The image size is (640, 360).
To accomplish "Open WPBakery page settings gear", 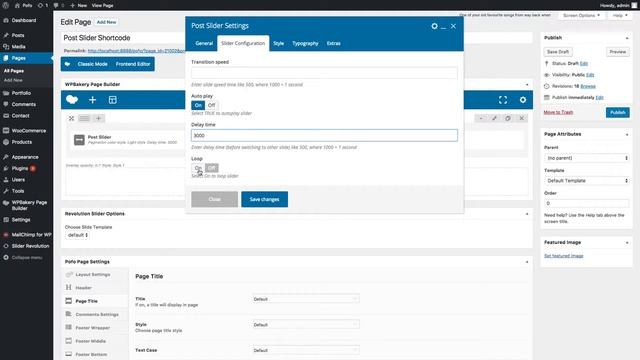I will 523,100.
